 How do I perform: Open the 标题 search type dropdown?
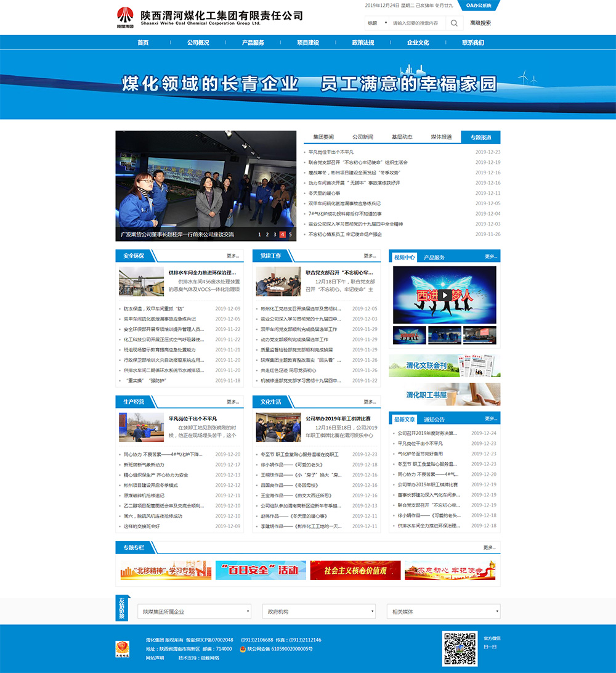point(377,23)
